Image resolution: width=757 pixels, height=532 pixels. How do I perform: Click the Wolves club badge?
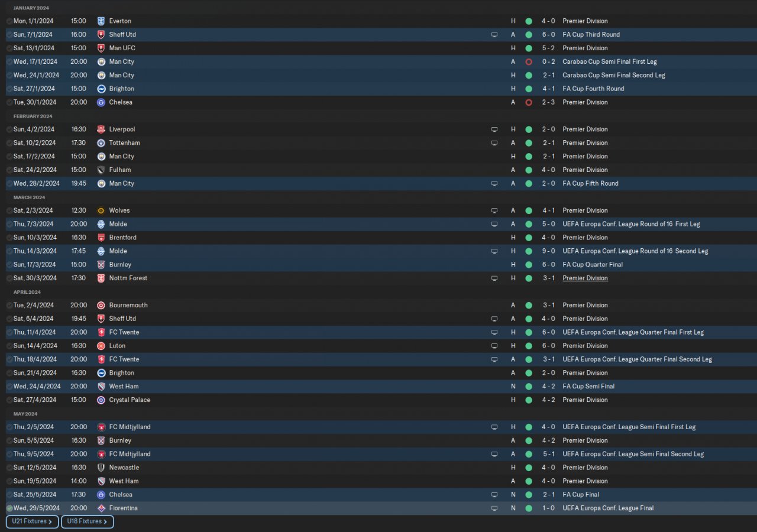pos(101,210)
